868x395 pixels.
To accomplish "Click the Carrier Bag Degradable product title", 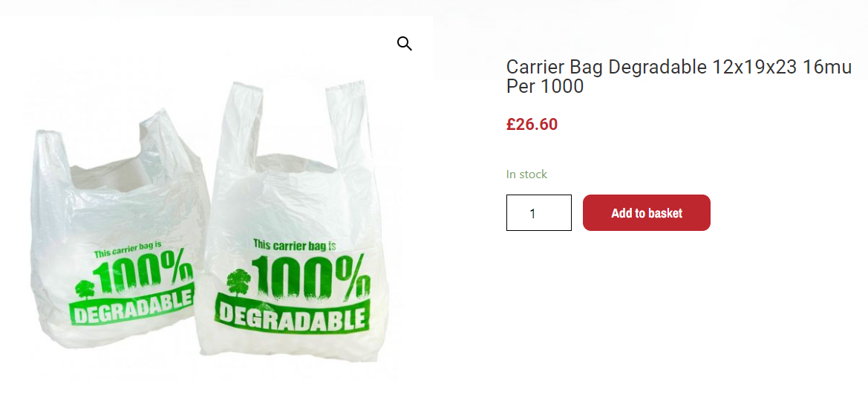I will [x=679, y=77].
